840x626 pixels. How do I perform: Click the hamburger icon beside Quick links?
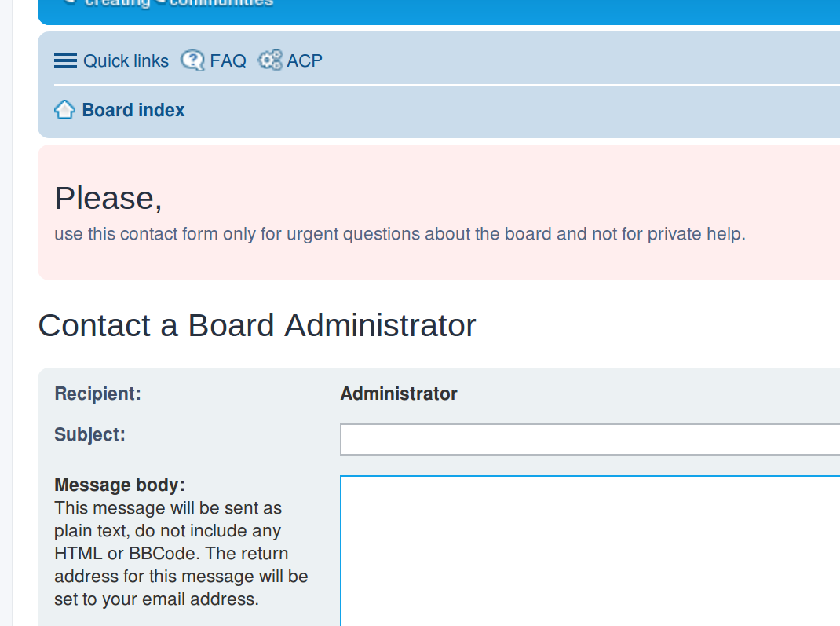pyautogui.click(x=65, y=60)
